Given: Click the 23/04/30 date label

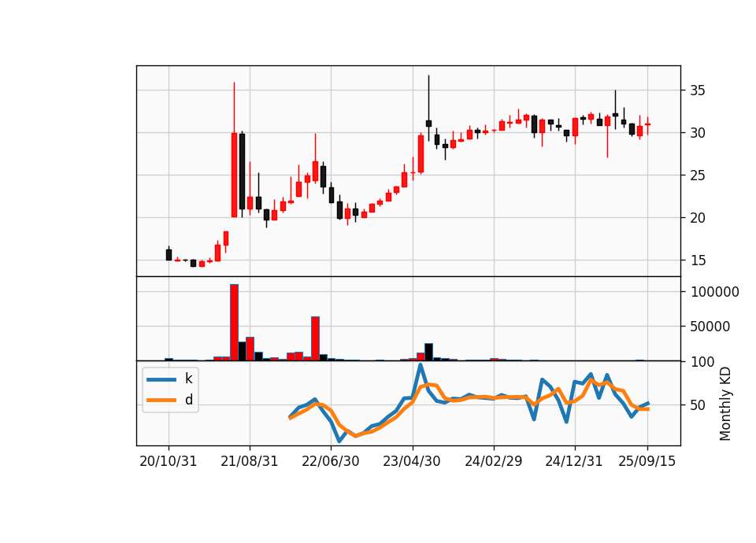Looking at the screenshot, I should 412,461.
